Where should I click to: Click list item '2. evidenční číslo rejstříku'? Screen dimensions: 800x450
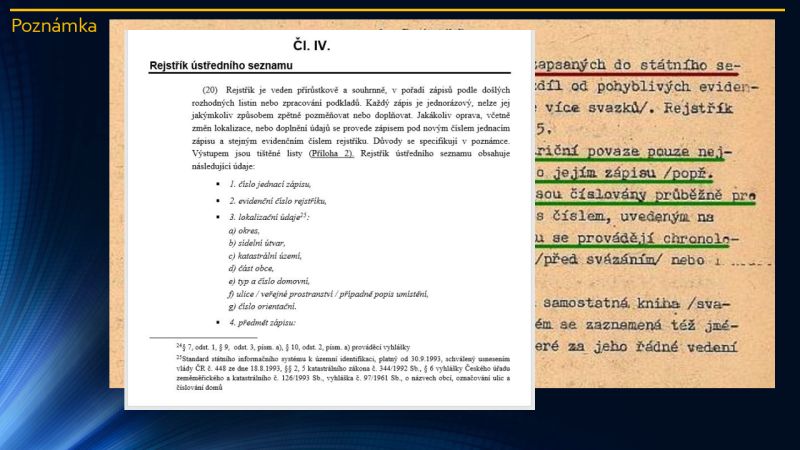click(278, 201)
